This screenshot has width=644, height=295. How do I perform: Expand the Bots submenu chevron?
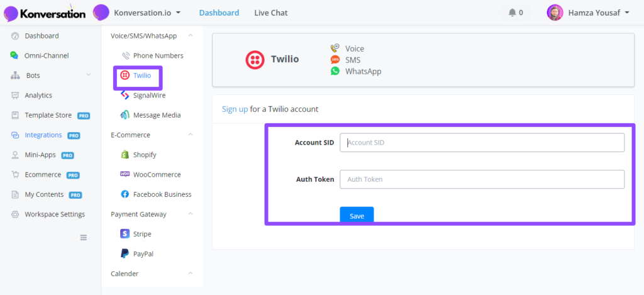(x=88, y=75)
